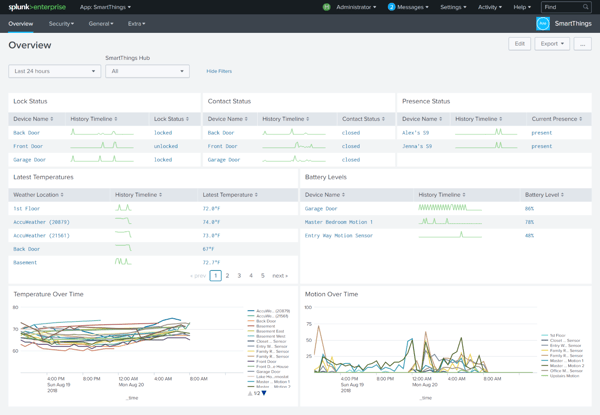This screenshot has width=600, height=415.
Task: Click the SmartThings app logo icon
Action: pos(543,23)
